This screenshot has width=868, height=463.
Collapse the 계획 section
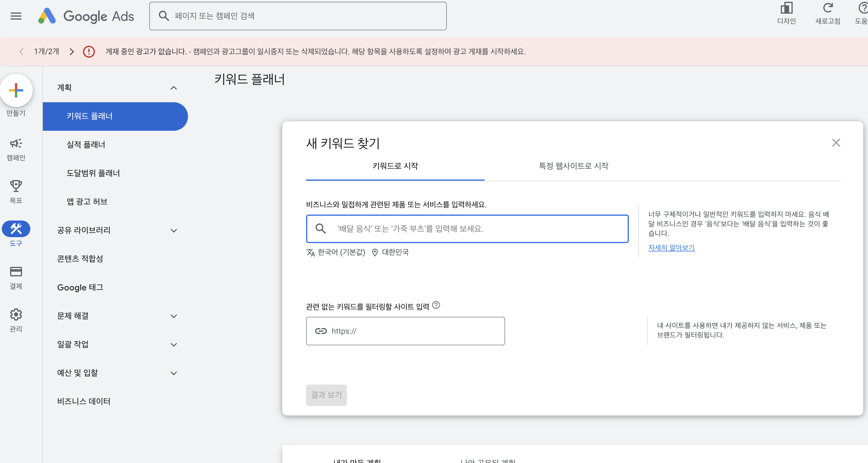173,88
